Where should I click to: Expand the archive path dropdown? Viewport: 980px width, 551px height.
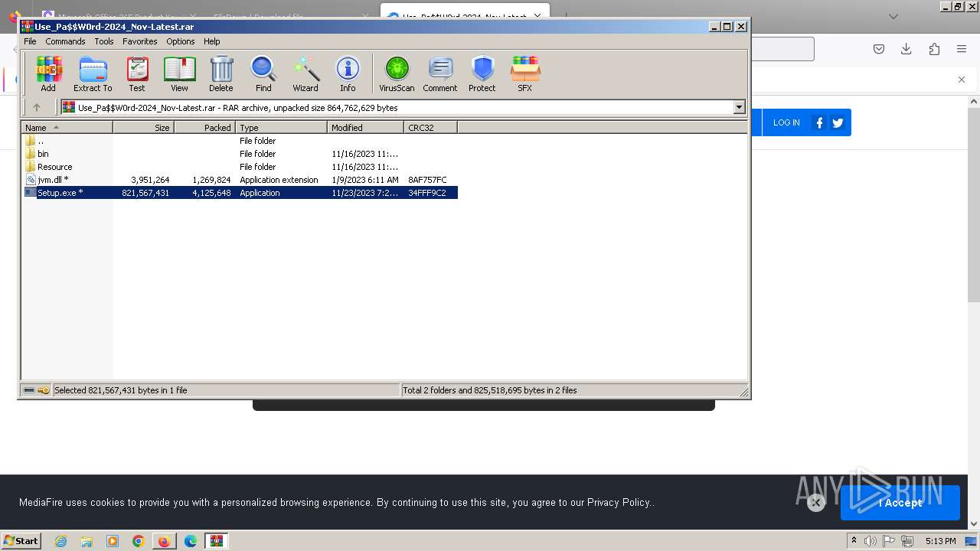coord(740,107)
